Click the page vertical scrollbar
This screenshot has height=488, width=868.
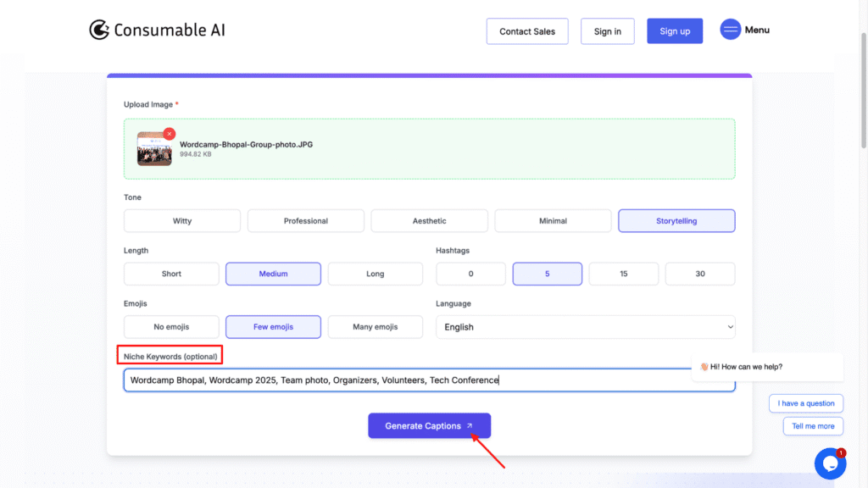[864, 91]
